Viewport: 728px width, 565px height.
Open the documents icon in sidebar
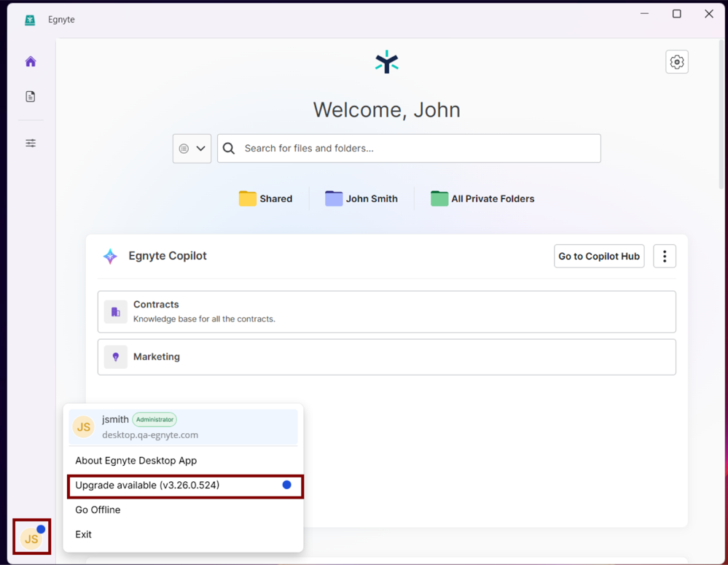click(x=31, y=96)
